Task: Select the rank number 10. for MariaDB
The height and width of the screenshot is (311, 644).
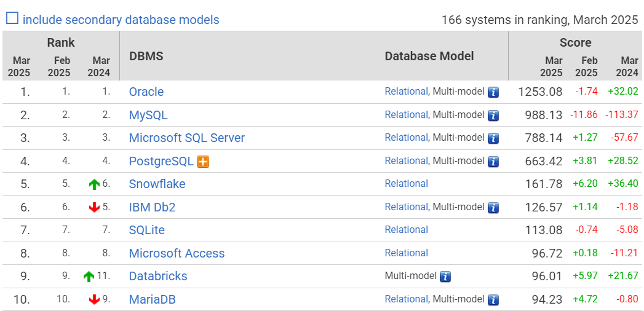Action: point(22,300)
